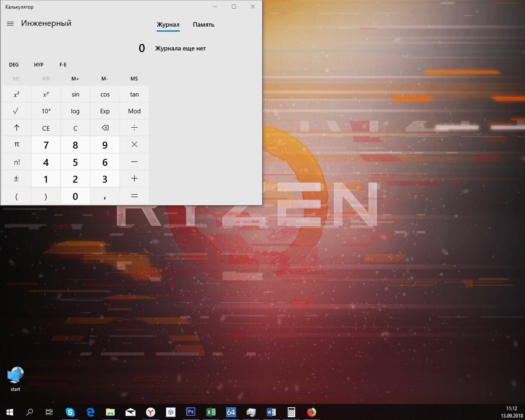Viewport: 525px width, 420px height.
Task: Click digit 3 on the keypad
Action: tap(105, 178)
